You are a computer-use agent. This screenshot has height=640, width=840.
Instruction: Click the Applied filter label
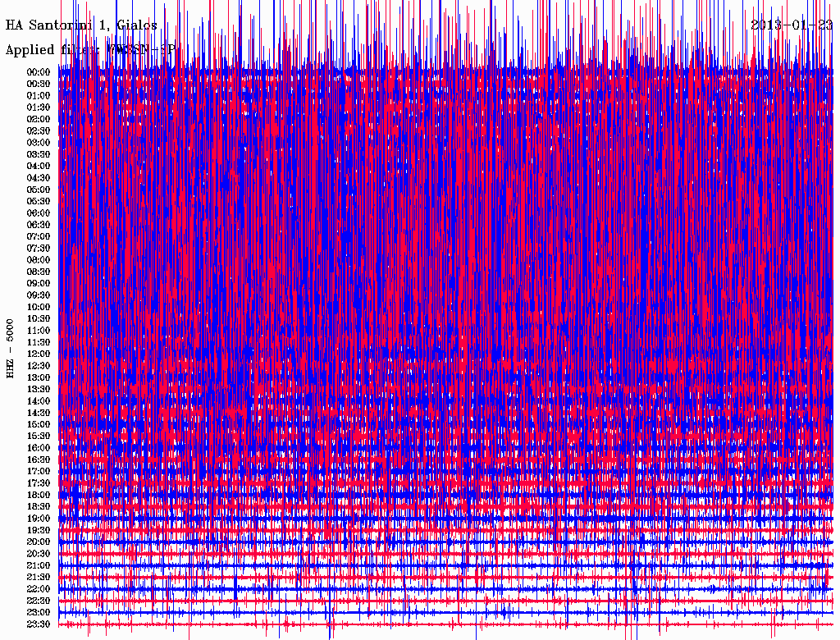coord(90,50)
